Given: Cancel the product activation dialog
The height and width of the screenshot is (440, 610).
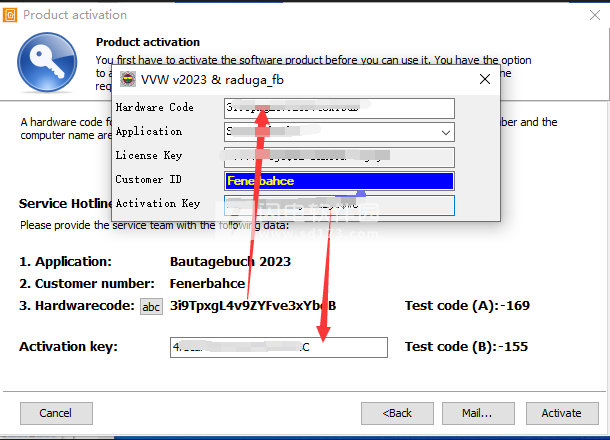Looking at the screenshot, I should [x=56, y=413].
